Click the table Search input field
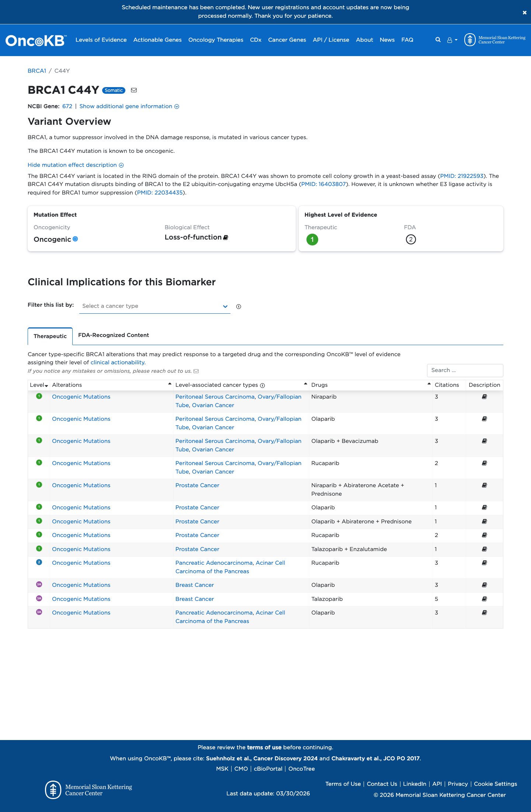Viewport: 531px width, 812px height. 465,370
